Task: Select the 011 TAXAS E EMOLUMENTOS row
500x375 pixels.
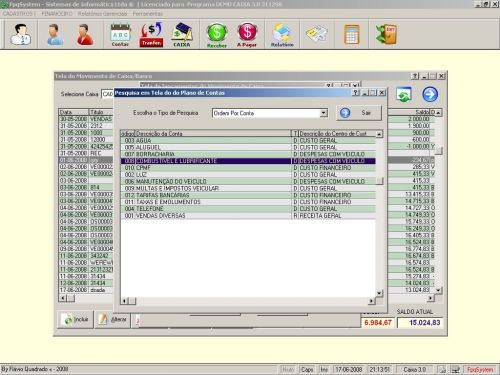Action: [x=248, y=202]
